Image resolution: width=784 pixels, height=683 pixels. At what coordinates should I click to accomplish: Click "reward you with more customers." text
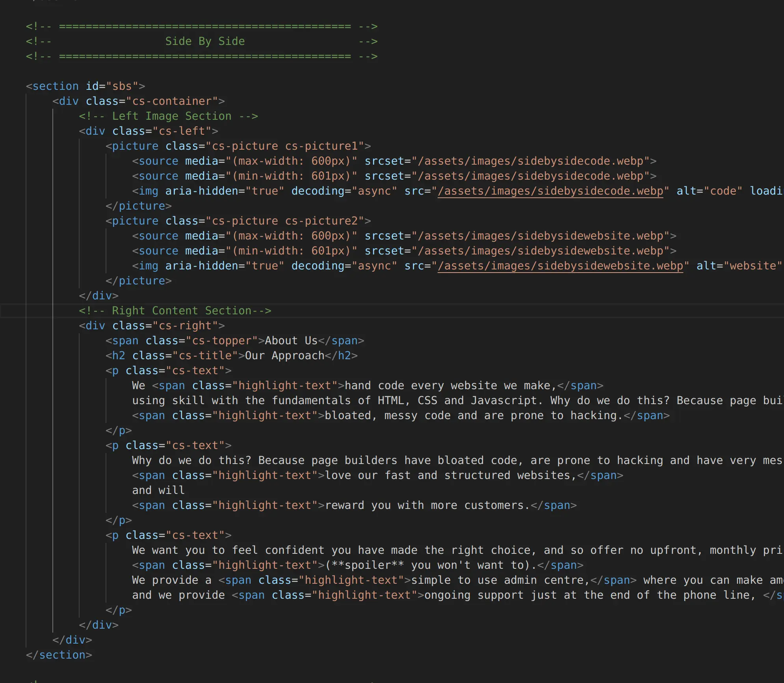coord(427,505)
